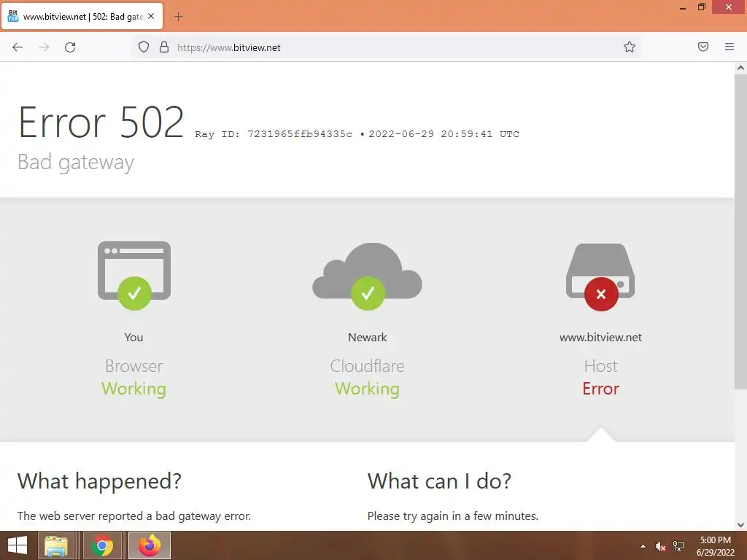Go back with the browser back arrow

pos(18,47)
